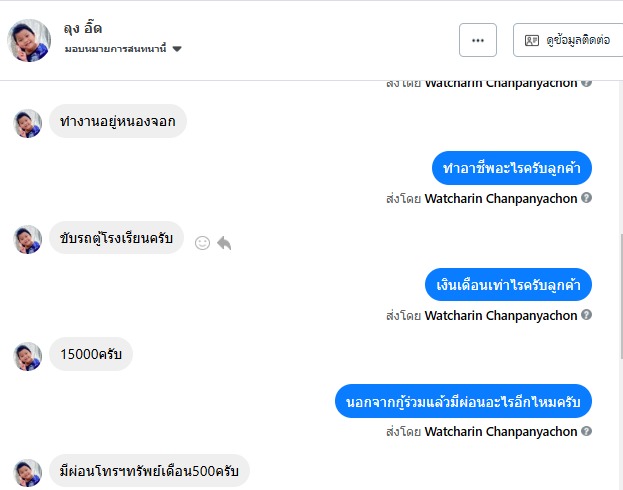This screenshot has height=490, width=623.
Task: Click the avatar beside ทำงานอยู่หนองจอก
Action: (x=28, y=123)
